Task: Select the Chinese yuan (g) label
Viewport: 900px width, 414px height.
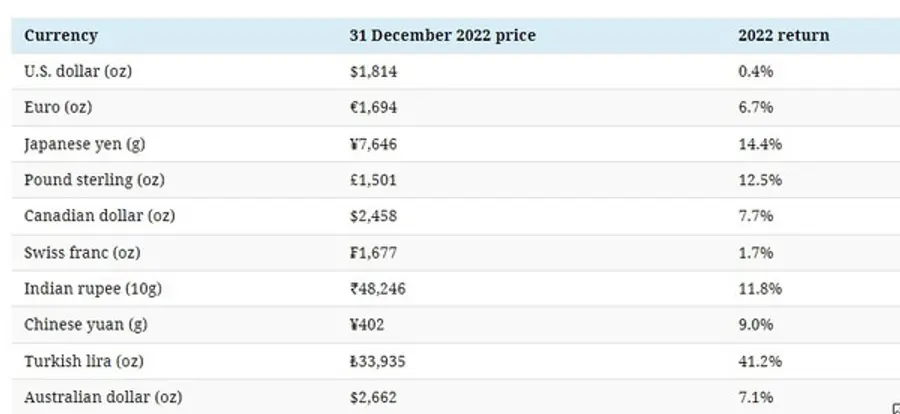Action: pyautogui.click(x=86, y=325)
